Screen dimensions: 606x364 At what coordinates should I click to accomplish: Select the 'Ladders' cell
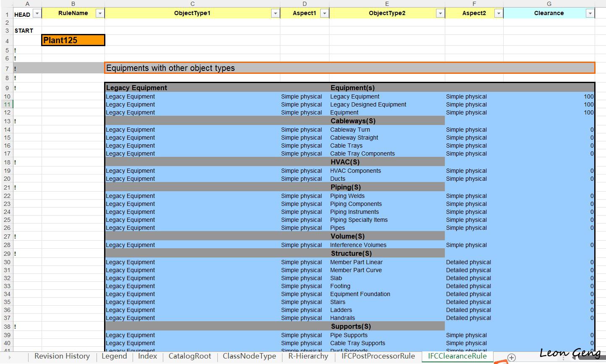(x=387, y=310)
